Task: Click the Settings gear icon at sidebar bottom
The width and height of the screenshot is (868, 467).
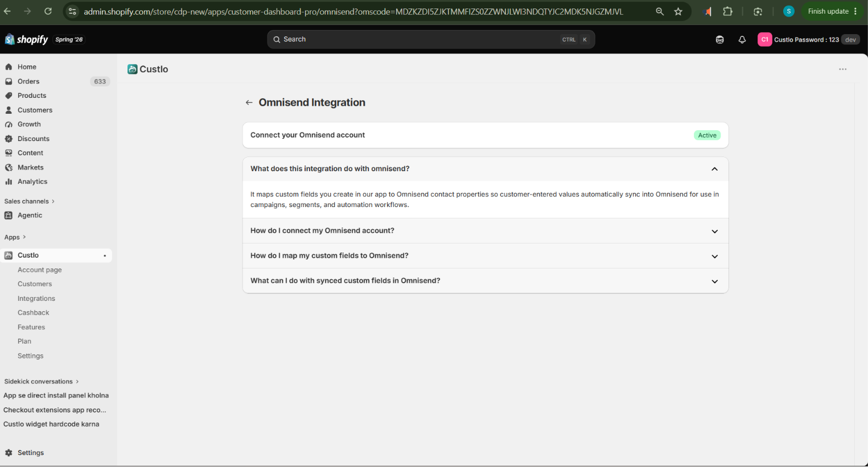Action: [x=9, y=453]
